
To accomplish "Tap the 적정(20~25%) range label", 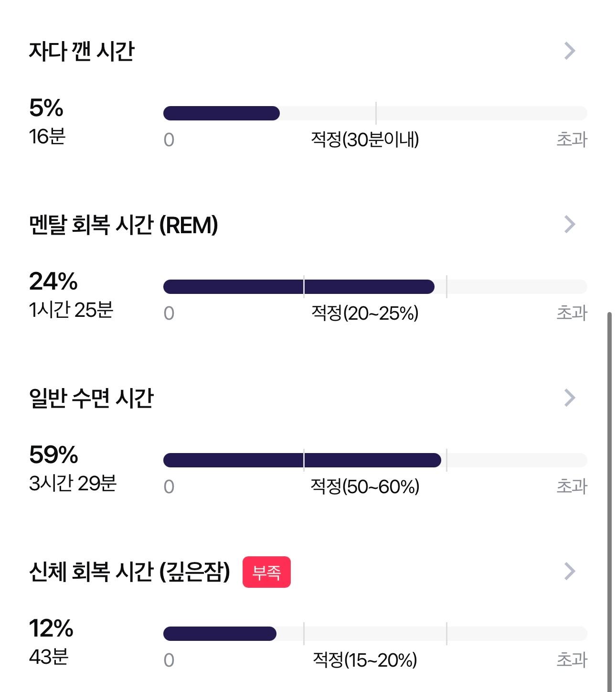I will 365,314.
